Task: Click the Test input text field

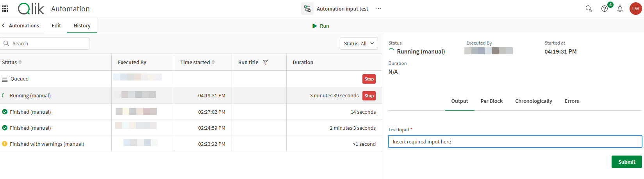Action: (x=515, y=141)
